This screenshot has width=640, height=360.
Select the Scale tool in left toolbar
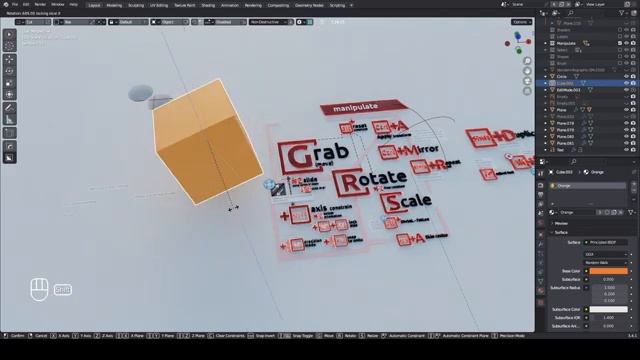(x=9, y=83)
